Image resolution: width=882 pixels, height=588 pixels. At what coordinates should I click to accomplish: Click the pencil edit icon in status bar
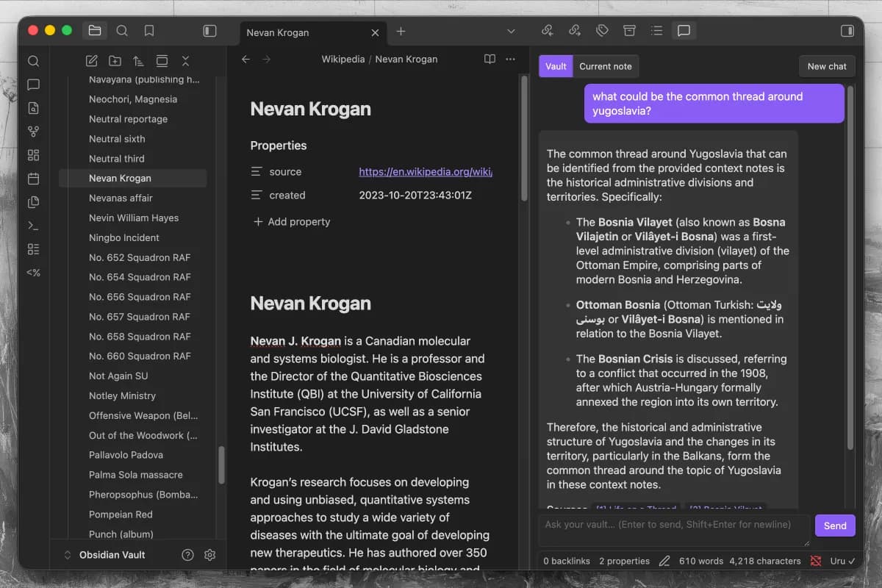[664, 561]
